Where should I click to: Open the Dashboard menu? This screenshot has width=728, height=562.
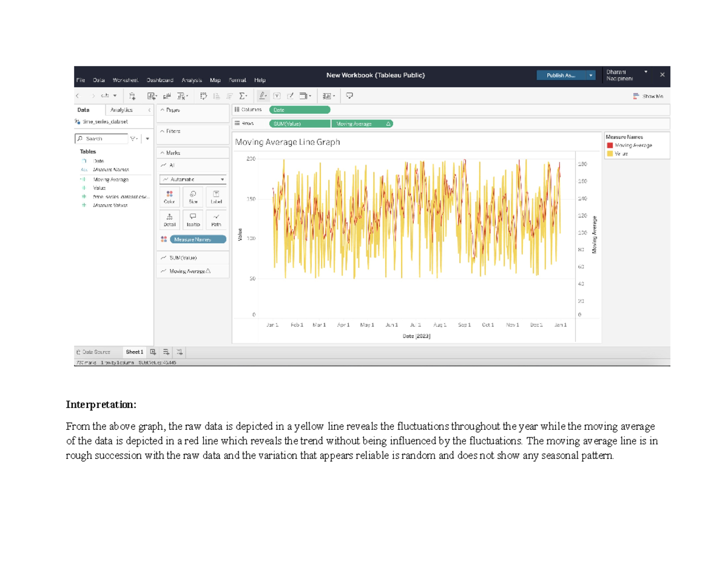click(x=160, y=79)
